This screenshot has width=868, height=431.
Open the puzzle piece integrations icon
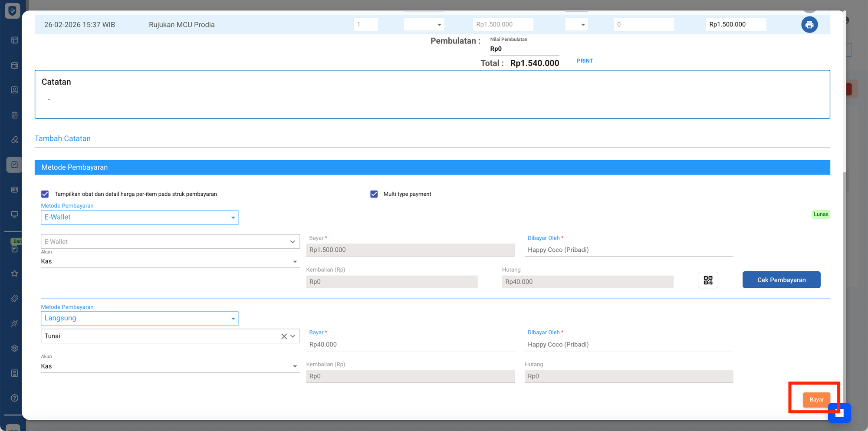[x=14, y=299]
